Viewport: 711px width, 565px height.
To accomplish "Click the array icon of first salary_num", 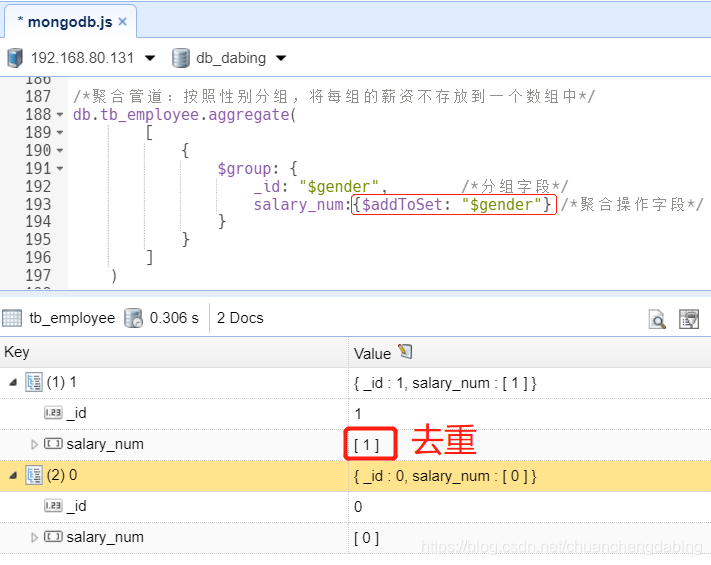I will click(53, 443).
